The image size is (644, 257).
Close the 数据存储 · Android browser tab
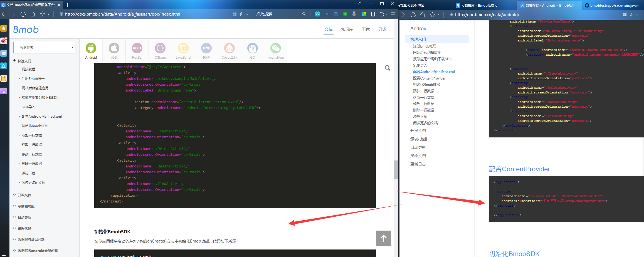(578, 6)
